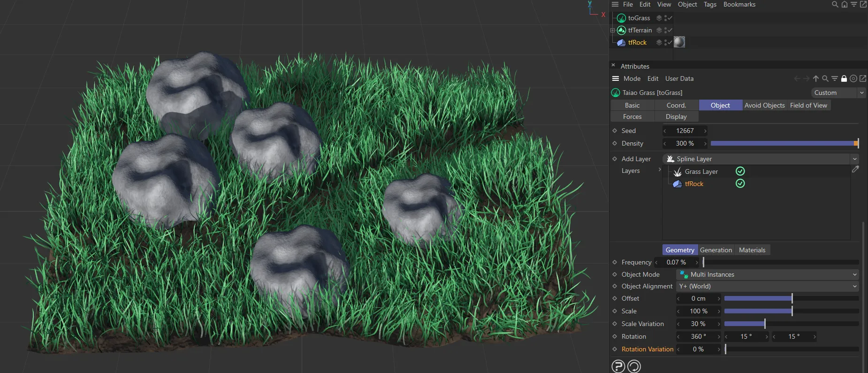Toggle visibility dots on tfRock row
Screen dimensions: 868x373
[x=666, y=42]
